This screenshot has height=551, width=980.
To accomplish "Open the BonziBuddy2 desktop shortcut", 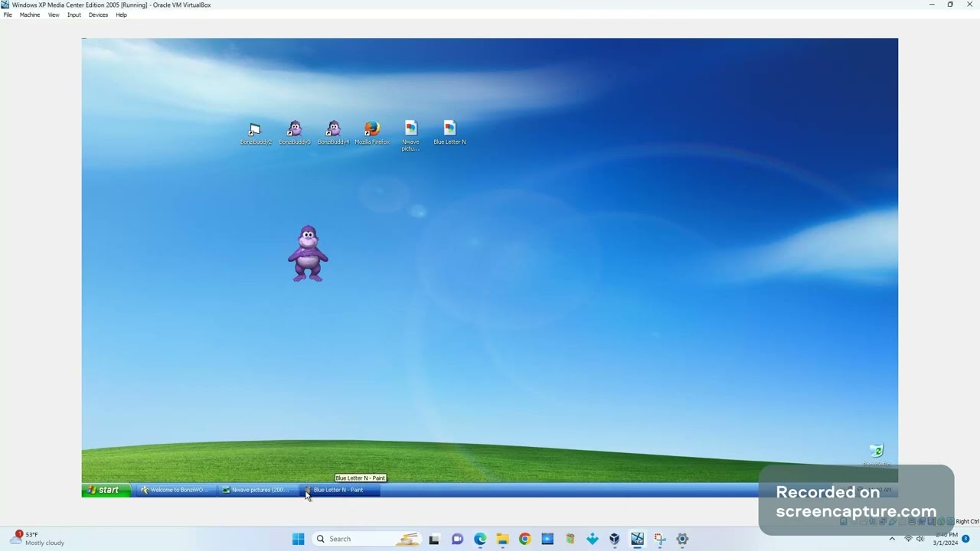I will (x=256, y=132).
